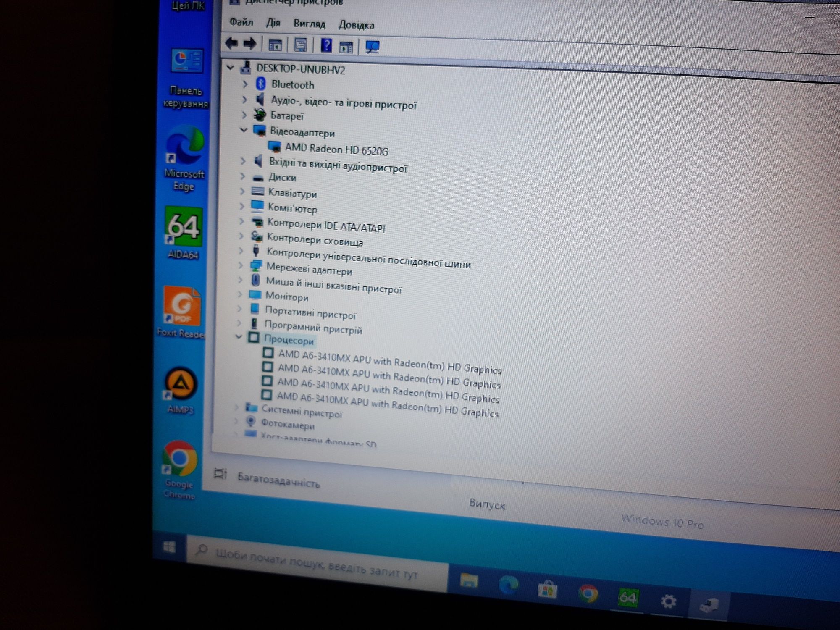Select Миша й інші вказівні пристрої row

click(334, 285)
